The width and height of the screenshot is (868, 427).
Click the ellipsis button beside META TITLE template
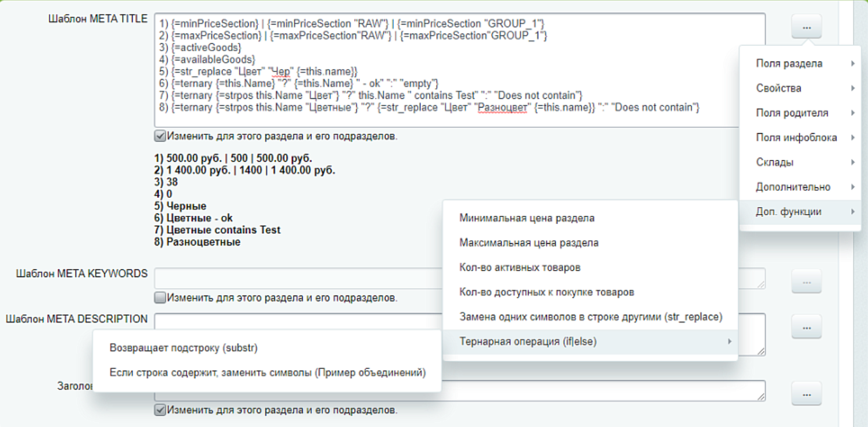806,27
